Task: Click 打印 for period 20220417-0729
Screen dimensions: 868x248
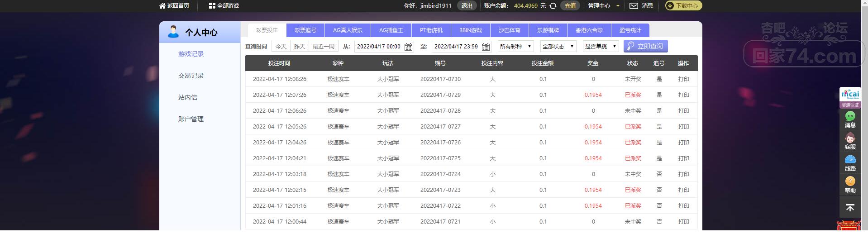Action: [x=683, y=95]
